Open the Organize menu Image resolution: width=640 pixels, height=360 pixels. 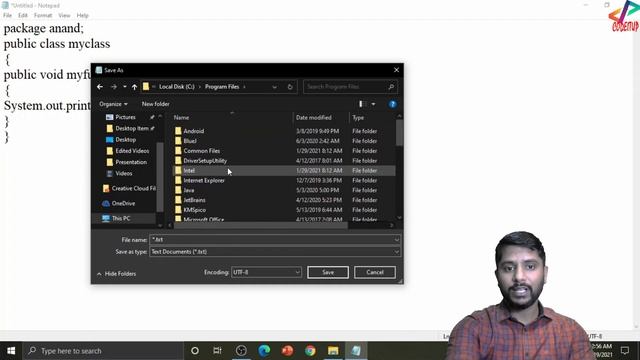pos(113,104)
